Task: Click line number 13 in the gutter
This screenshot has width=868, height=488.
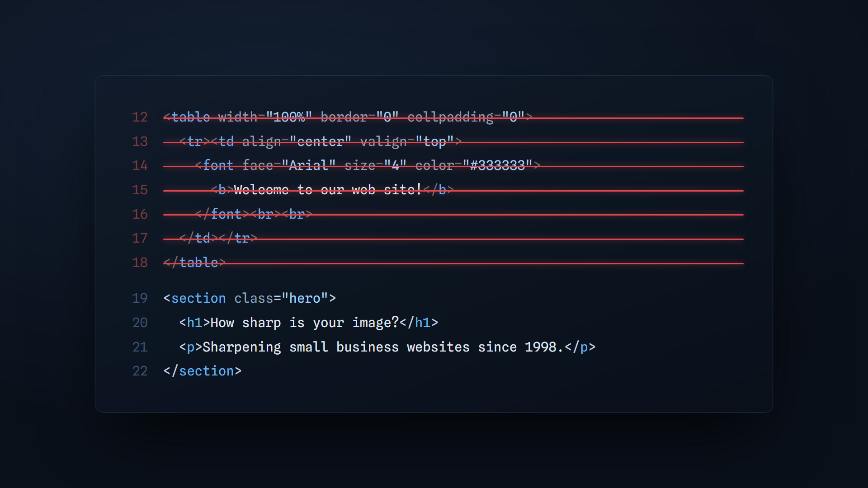Action: pyautogui.click(x=140, y=141)
